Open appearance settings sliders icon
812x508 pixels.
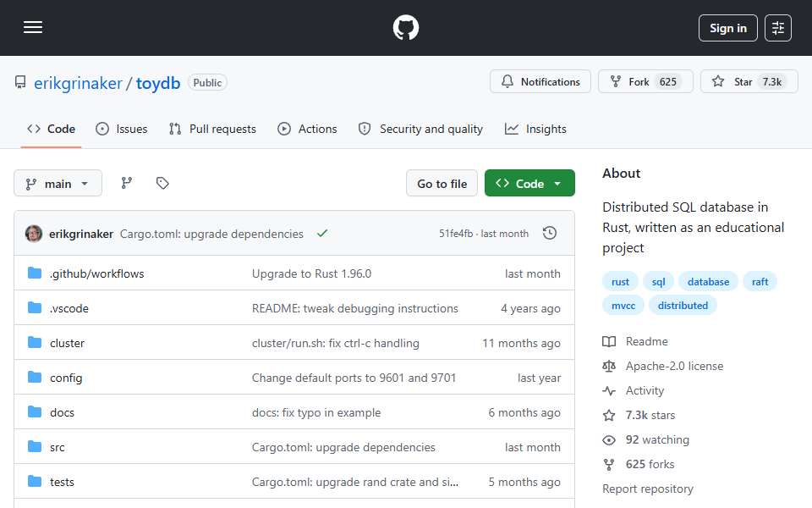click(778, 28)
